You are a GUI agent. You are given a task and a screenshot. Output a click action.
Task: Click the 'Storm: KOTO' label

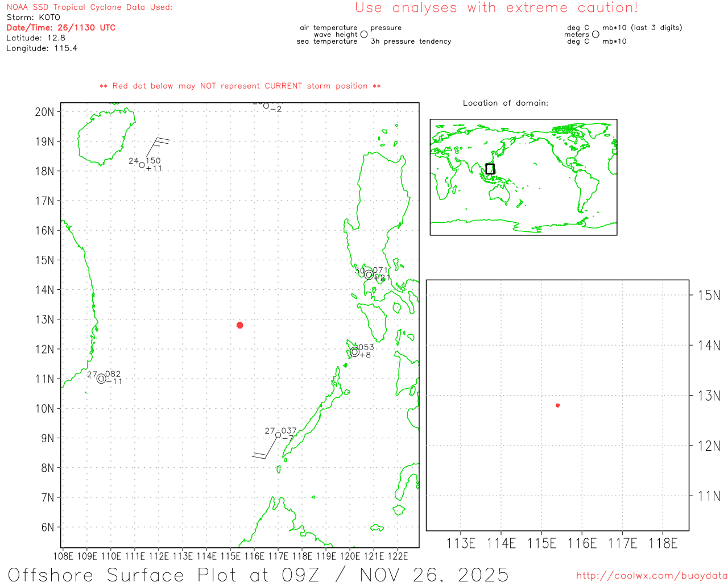click(34, 18)
